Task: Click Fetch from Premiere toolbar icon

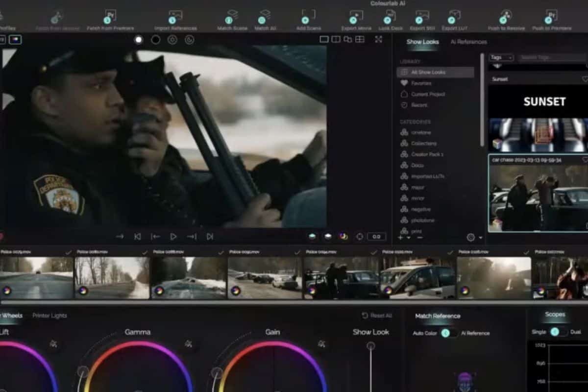Action: pos(110,17)
